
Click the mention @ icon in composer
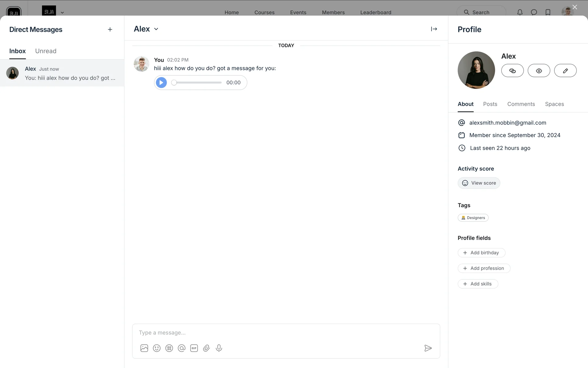point(182,348)
